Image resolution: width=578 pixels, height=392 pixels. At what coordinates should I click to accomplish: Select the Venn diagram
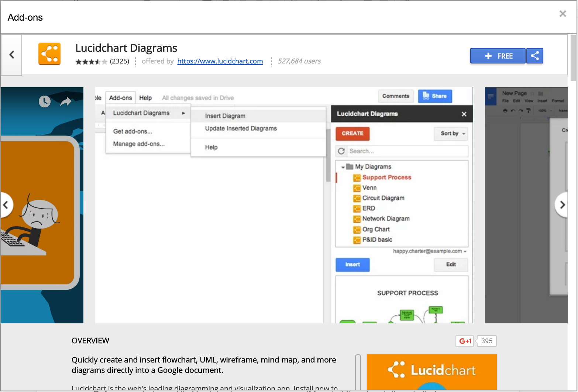point(369,188)
